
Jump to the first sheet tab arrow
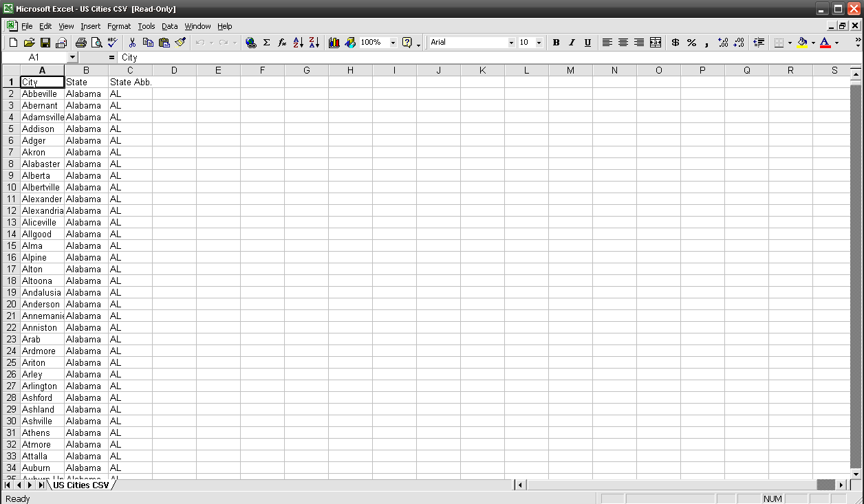8,485
